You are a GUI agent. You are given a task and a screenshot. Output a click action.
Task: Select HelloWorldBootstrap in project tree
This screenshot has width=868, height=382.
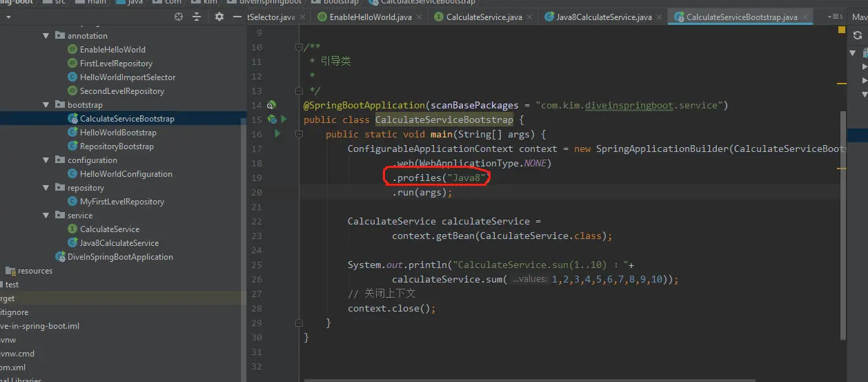click(x=118, y=133)
